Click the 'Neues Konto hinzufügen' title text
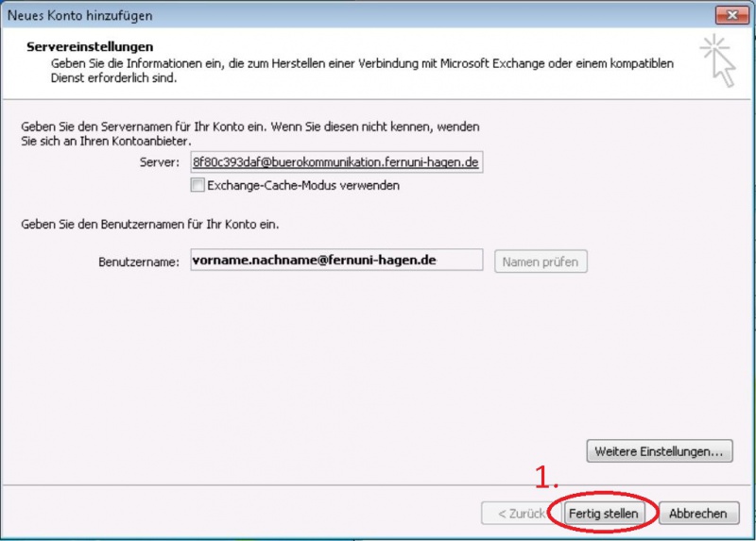 [x=80, y=16]
